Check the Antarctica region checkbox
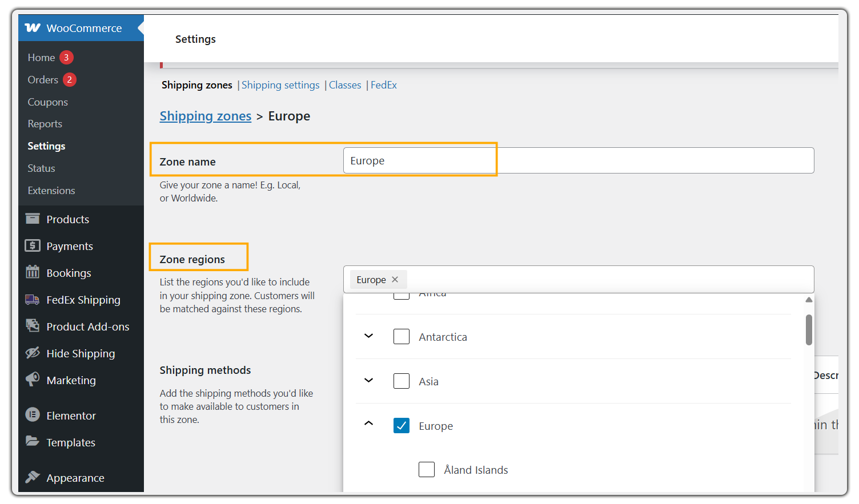 402,337
